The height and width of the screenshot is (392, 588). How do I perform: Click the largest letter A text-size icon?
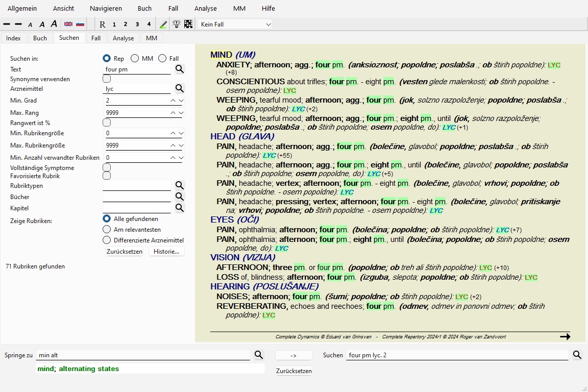click(54, 24)
